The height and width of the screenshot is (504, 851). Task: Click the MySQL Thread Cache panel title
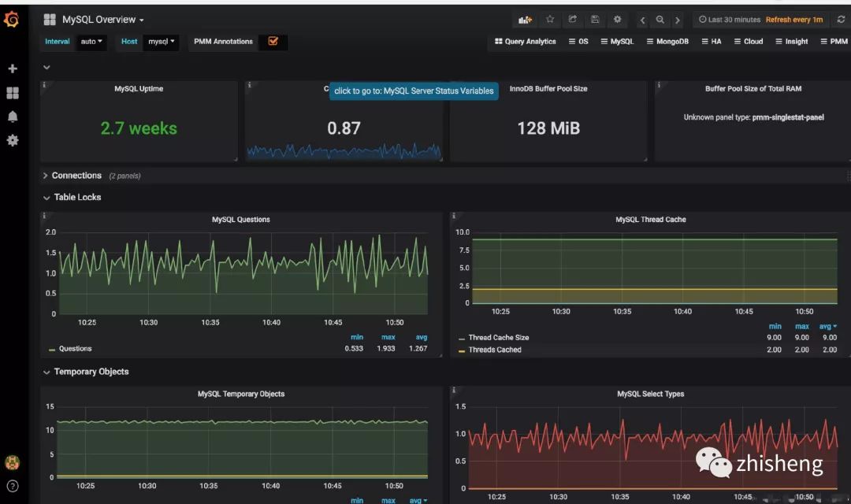coord(651,220)
